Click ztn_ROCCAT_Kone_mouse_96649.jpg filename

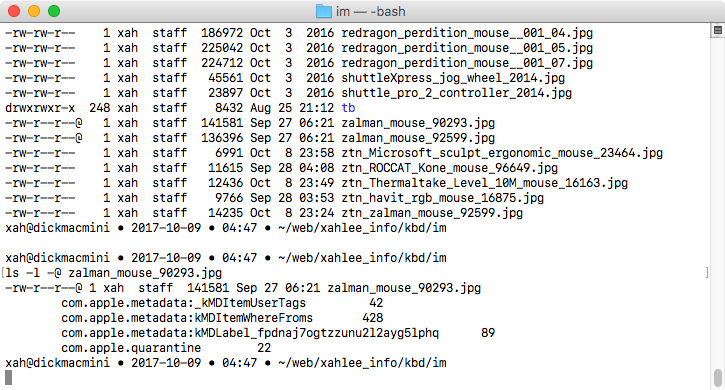tap(449, 168)
